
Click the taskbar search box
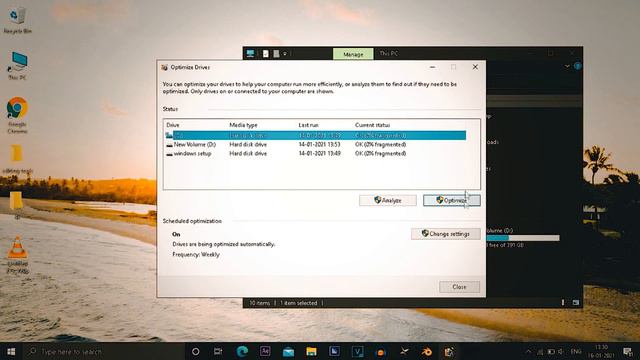[x=104, y=351]
